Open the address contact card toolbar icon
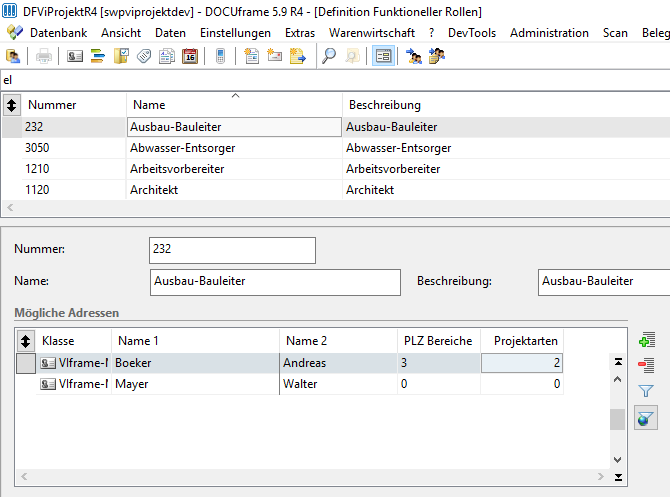670x497 pixels. (x=75, y=56)
